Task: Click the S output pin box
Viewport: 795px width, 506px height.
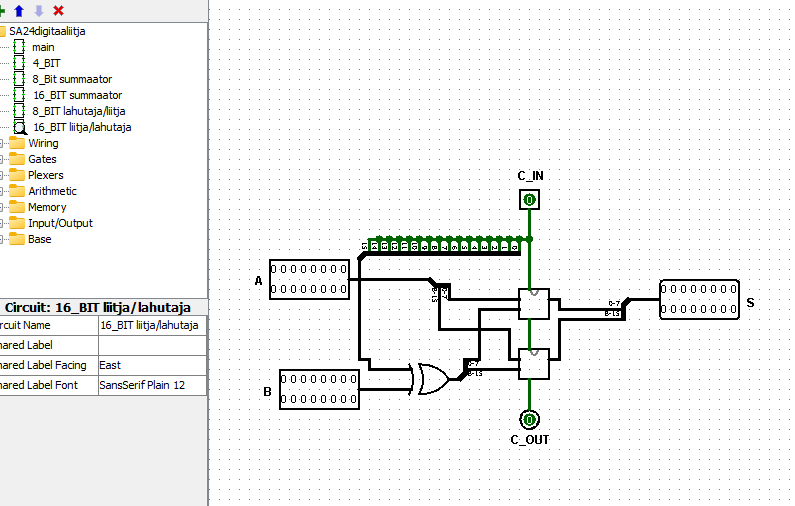Action: (x=699, y=299)
